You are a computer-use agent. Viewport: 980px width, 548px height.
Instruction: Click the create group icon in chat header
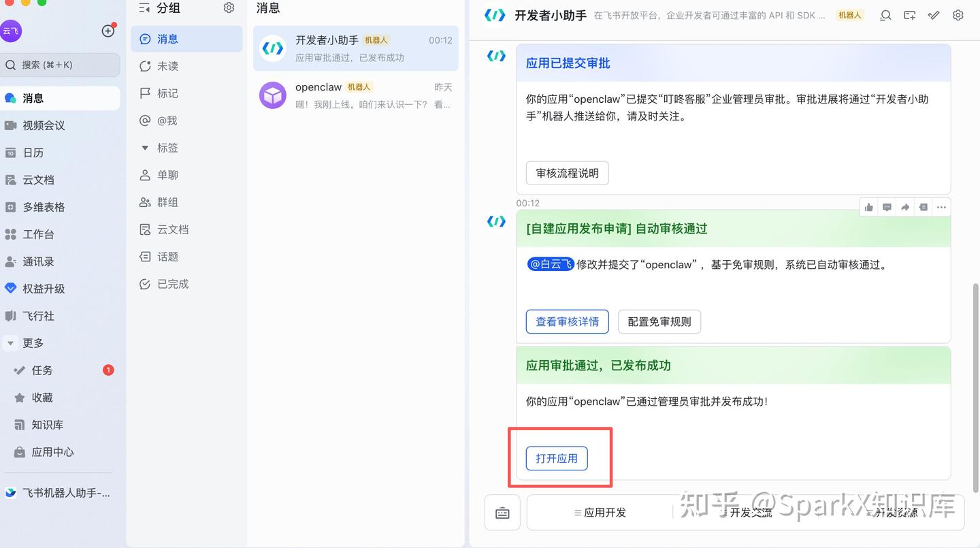click(x=909, y=15)
